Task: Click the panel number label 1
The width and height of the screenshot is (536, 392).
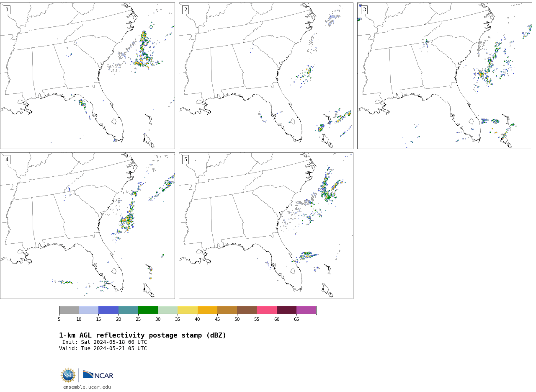Action: [x=7, y=10]
